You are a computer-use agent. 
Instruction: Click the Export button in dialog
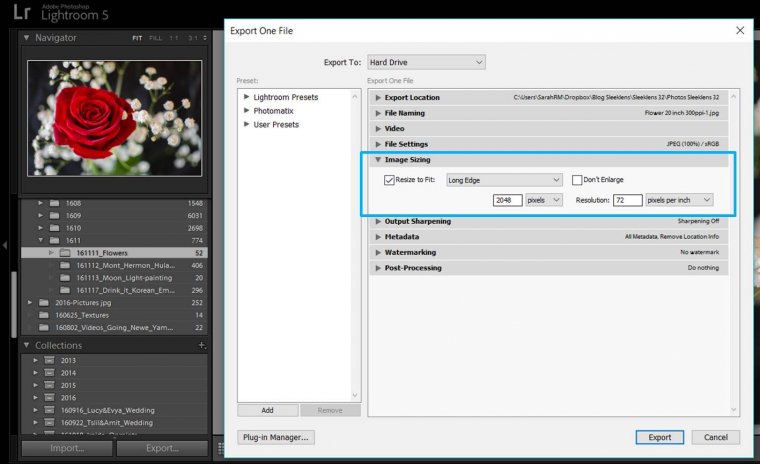coord(660,437)
